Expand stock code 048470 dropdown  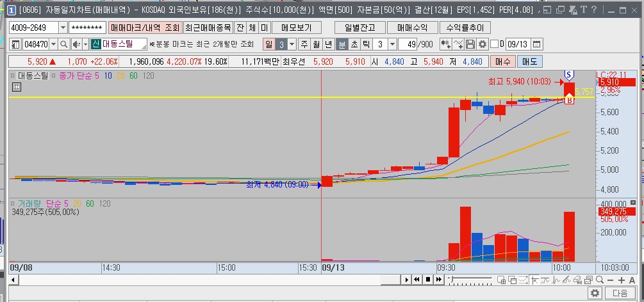pos(54,44)
